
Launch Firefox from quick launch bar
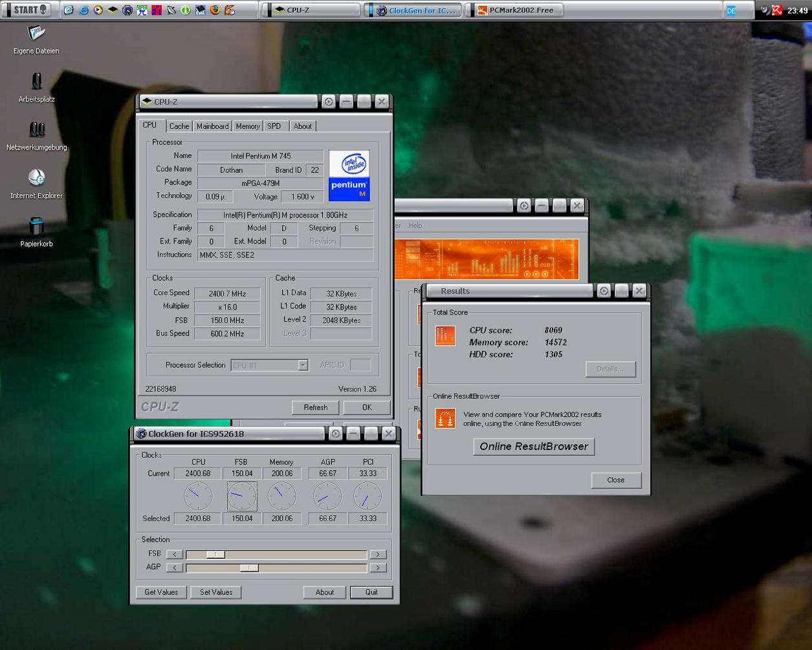click(x=215, y=10)
